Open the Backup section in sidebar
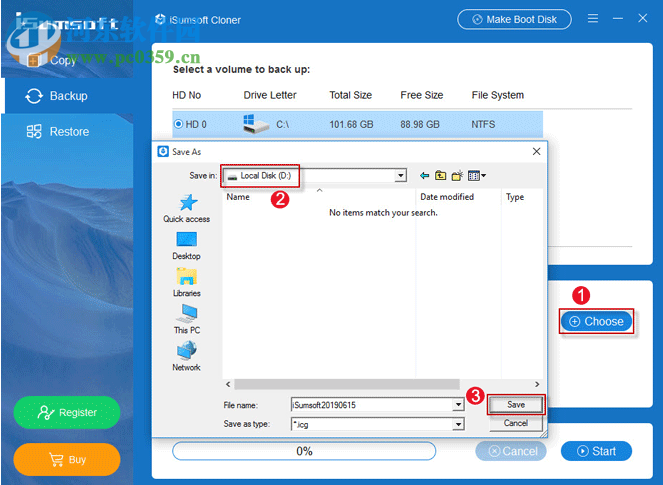This screenshot has width=663, height=485. (68, 96)
